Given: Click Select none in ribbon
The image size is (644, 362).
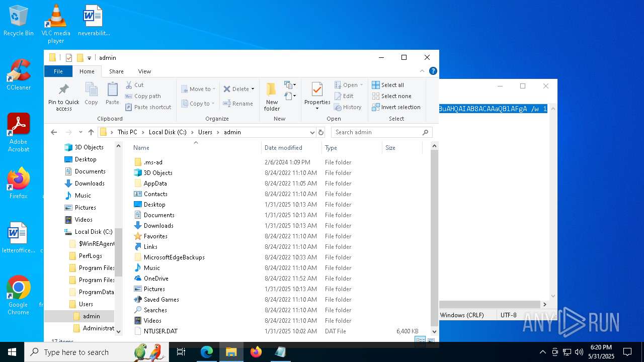Looking at the screenshot, I should coord(391,96).
